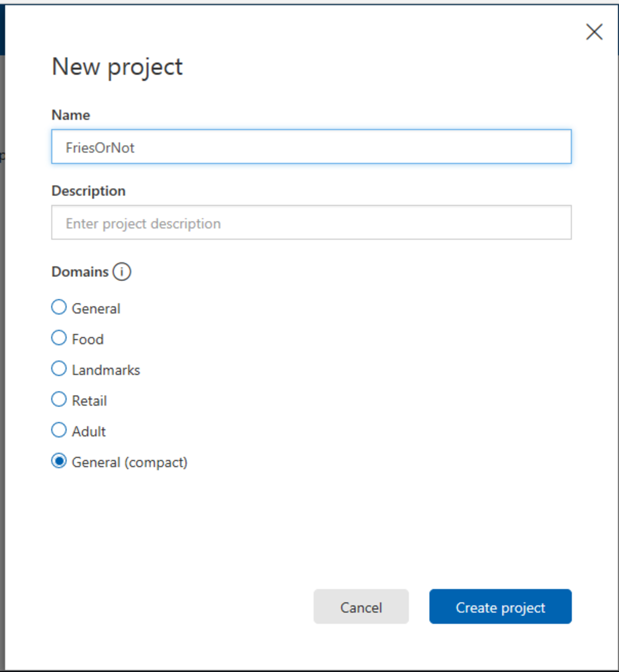This screenshot has height=672, width=619.
Task: Click the Create project button
Action: point(500,607)
